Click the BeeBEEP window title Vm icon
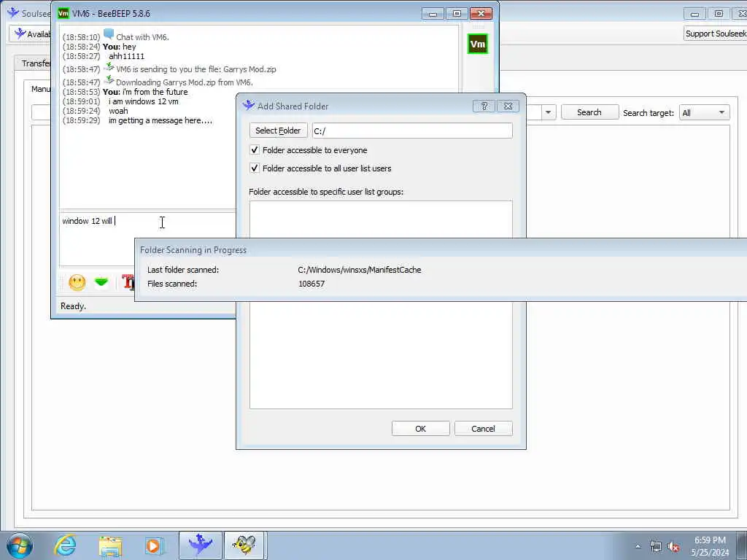747x560 pixels. click(x=63, y=13)
